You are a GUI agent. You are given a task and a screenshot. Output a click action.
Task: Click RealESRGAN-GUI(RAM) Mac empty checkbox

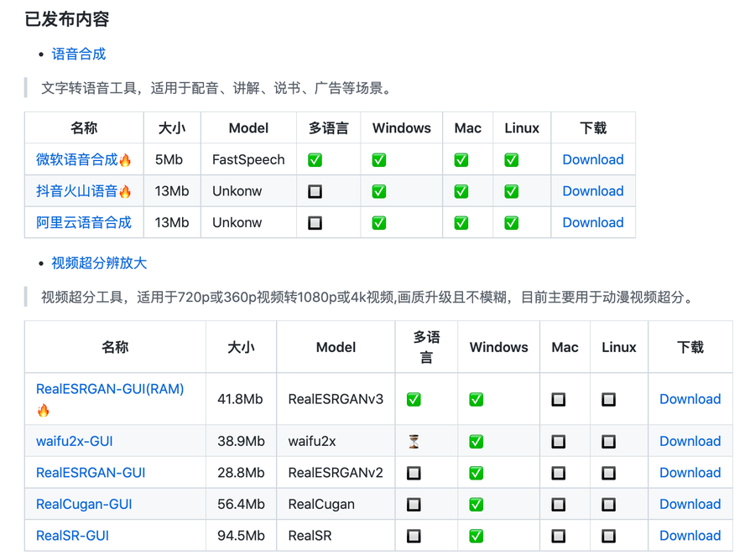pos(559,399)
